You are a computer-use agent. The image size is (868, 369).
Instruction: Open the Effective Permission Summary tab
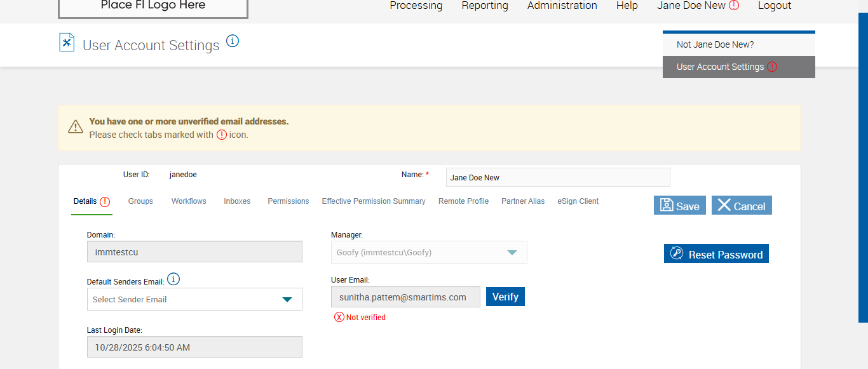(374, 201)
